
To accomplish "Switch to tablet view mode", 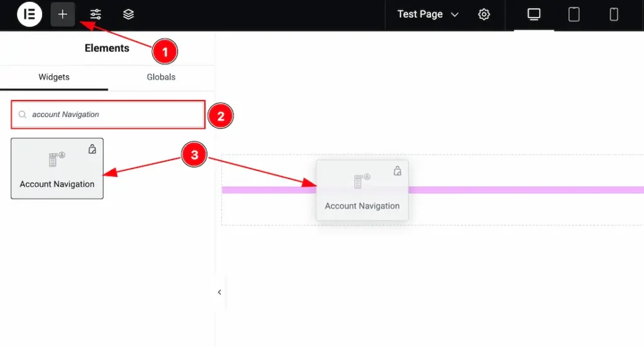I will [x=574, y=14].
